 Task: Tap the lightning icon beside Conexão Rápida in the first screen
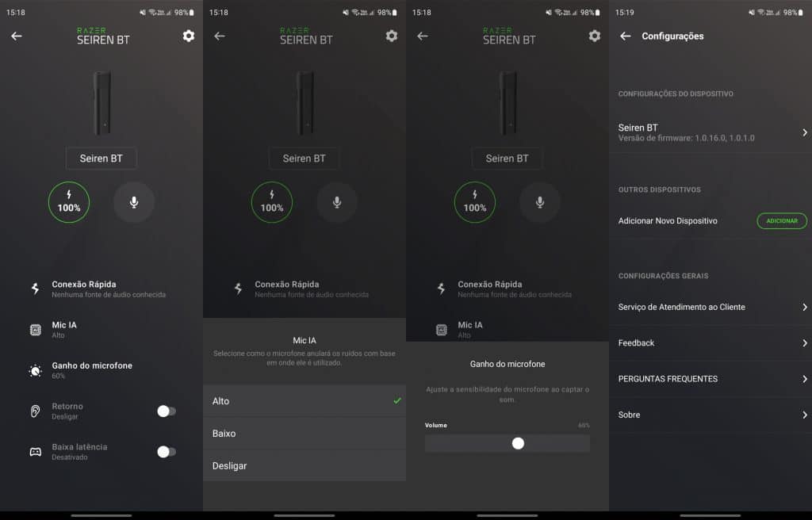35,289
